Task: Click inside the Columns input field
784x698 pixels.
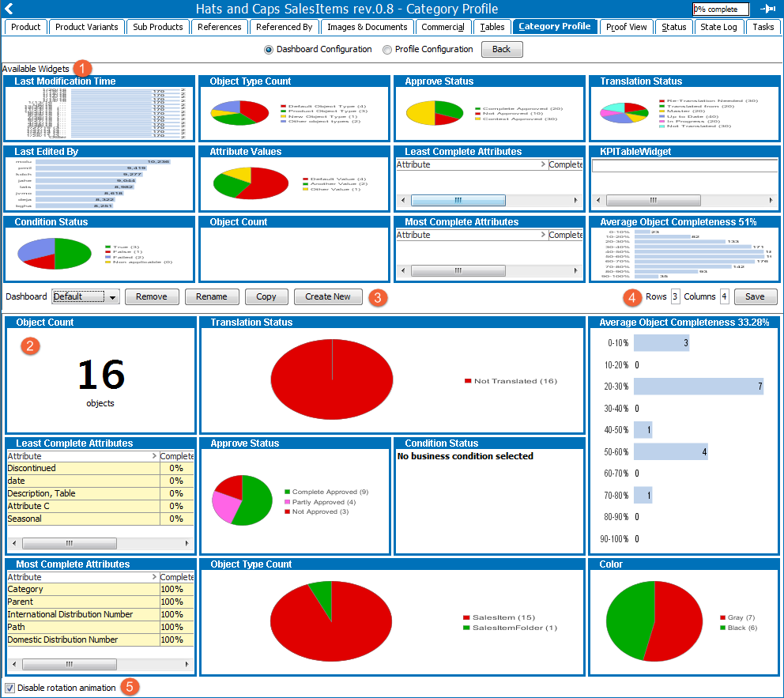Action: (x=724, y=296)
